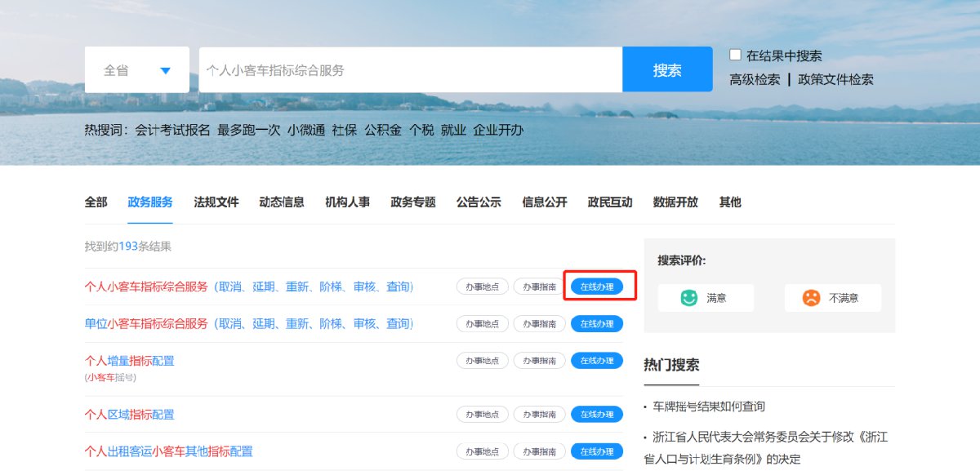
Task: Switch to the 法规文件 tab
Action: point(216,202)
